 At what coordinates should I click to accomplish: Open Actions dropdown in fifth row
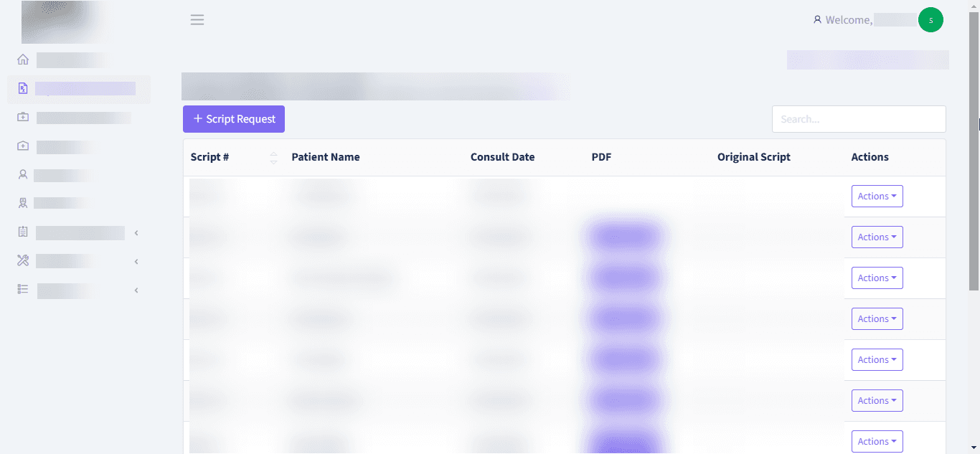click(877, 359)
